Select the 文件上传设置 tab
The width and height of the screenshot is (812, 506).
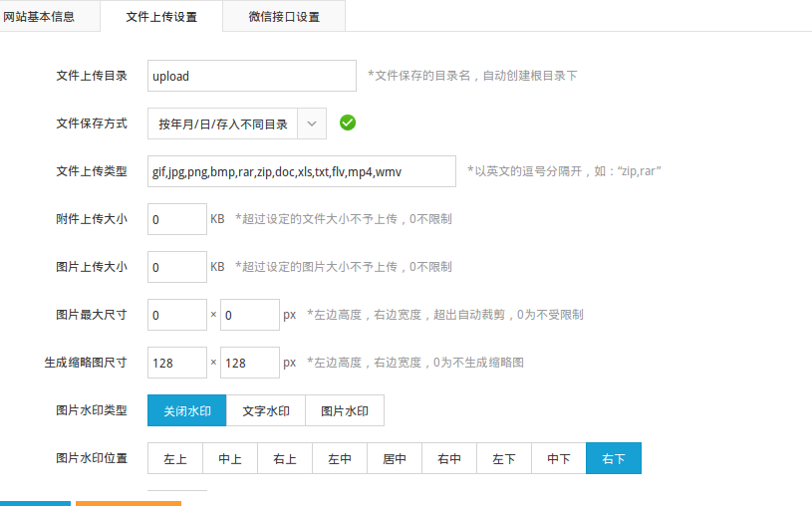161,16
